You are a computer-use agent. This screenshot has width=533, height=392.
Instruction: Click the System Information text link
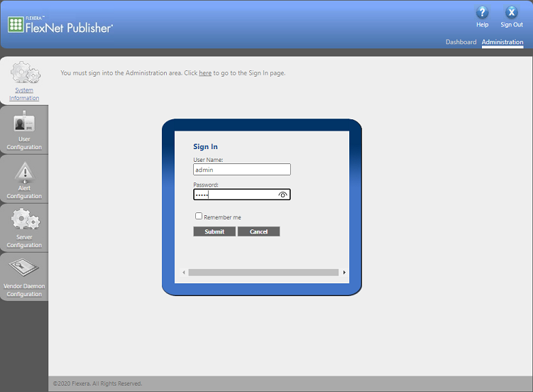(x=24, y=94)
